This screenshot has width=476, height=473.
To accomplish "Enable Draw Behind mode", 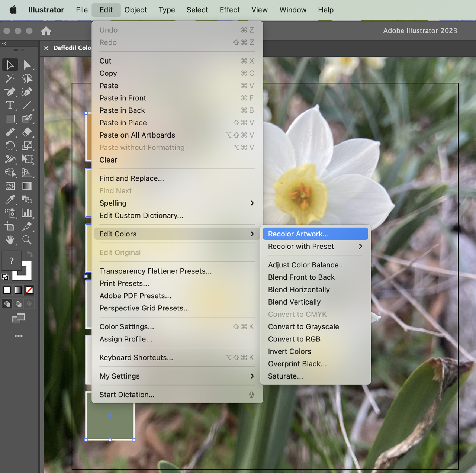I will tap(19, 304).
